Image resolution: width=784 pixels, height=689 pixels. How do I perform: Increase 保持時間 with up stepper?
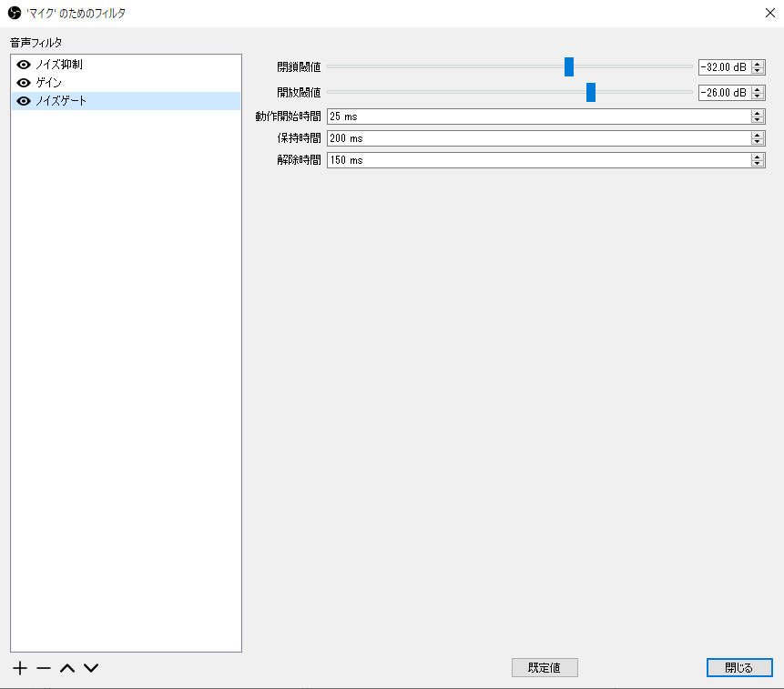point(758,135)
